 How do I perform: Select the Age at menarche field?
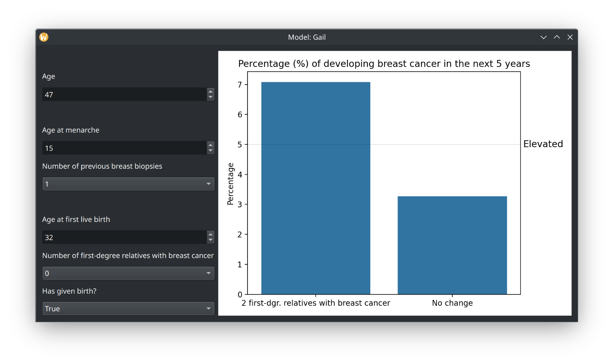pyautogui.click(x=124, y=148)
